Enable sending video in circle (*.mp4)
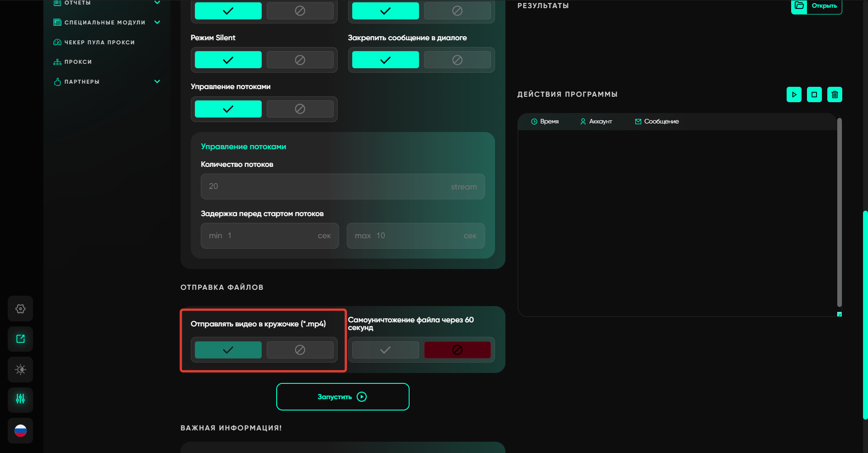 pos(228,350)
